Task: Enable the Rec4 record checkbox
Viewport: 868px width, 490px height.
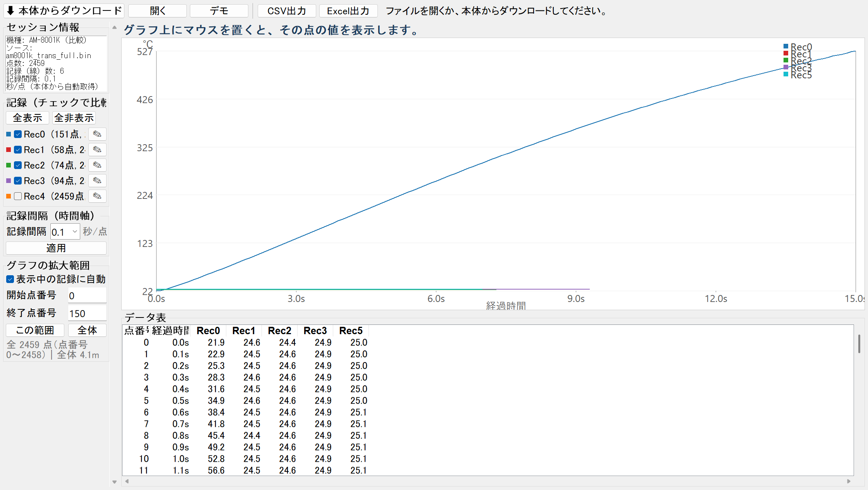Action: (x=18, y=196)
